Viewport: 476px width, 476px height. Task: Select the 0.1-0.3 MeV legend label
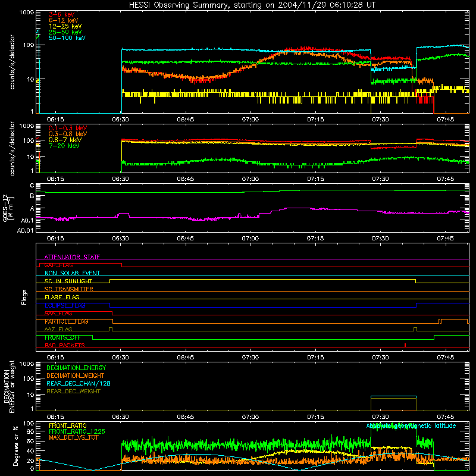click(68, 128)
